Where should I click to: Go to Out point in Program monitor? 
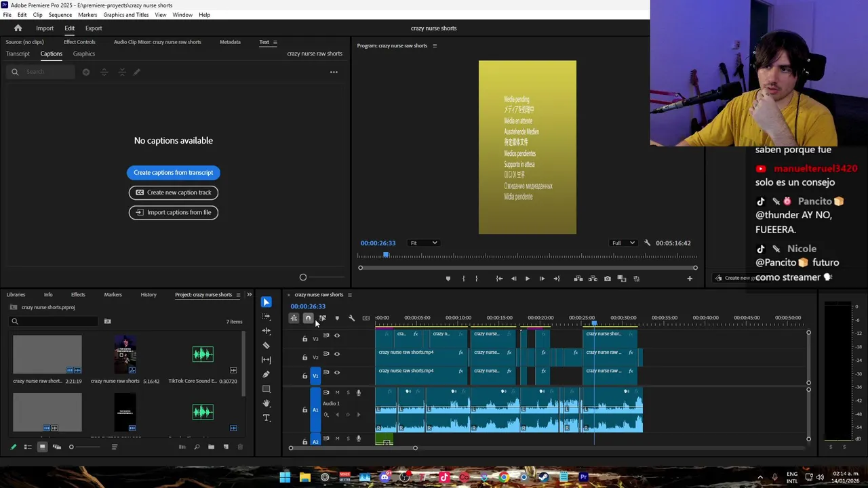coord(557,279)
